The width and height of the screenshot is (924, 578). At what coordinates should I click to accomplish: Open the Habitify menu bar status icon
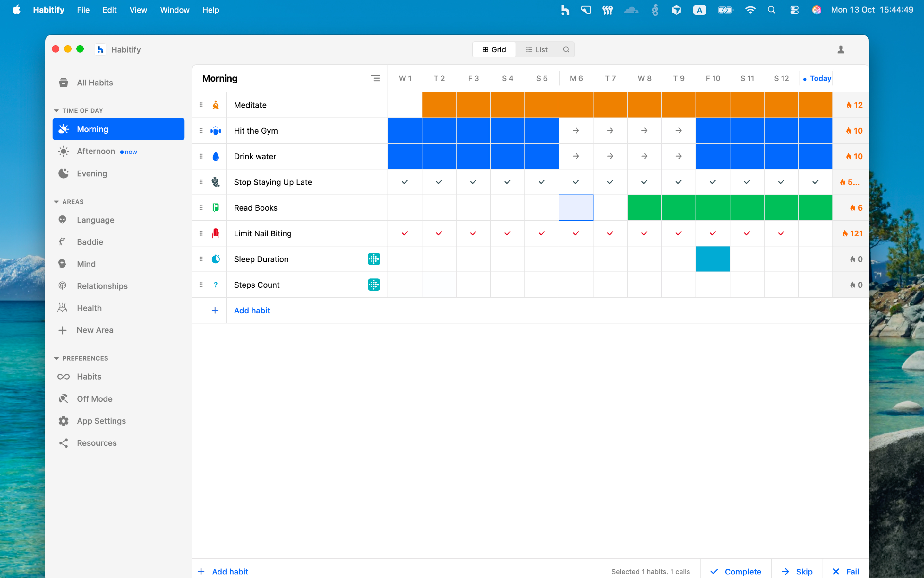click(x=565, y=10)
